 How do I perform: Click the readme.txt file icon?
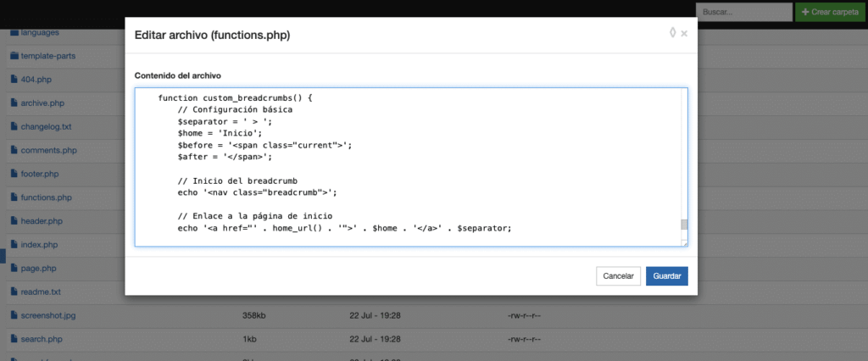(x=14, y=292)
